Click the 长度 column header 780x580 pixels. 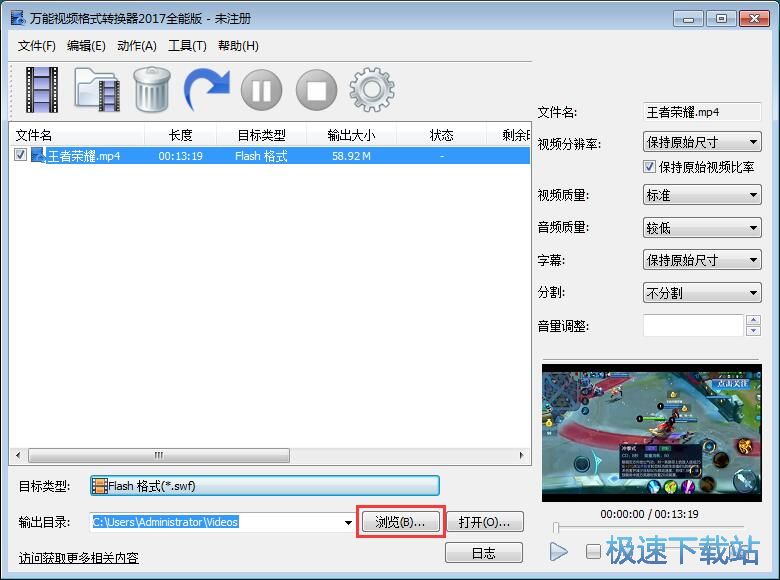181,135
